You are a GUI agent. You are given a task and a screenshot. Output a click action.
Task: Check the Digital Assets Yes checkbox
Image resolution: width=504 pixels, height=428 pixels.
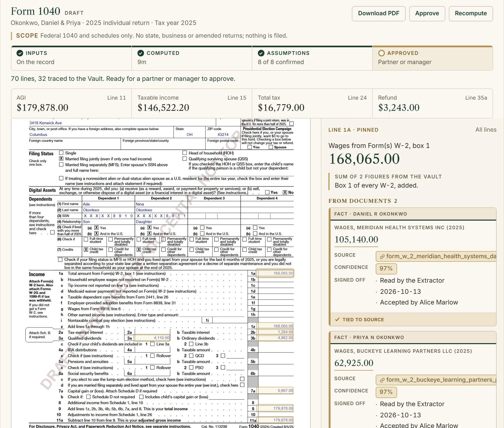click(267, 192)
